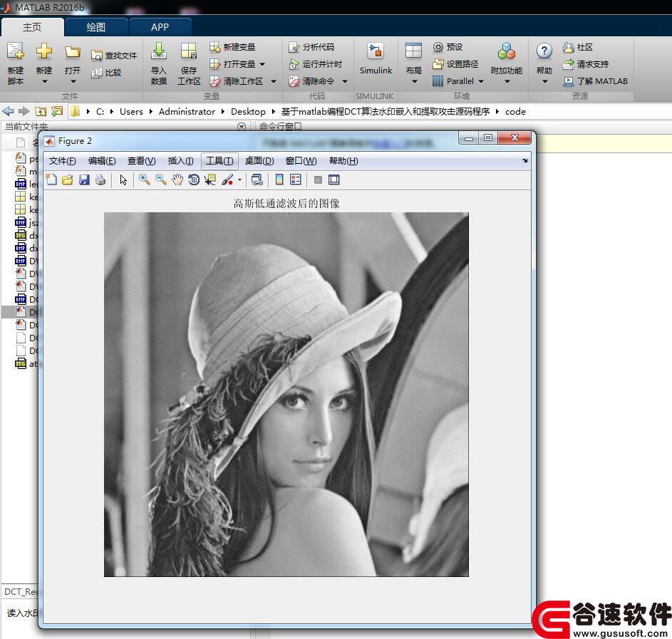Launch Simulink from the toolstrip

[376, 58]
